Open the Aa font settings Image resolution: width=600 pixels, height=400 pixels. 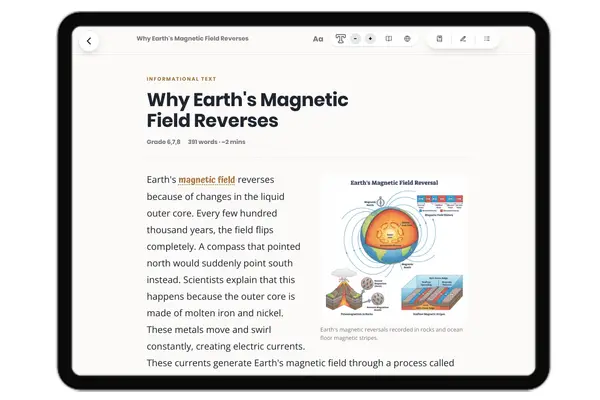(318, 39)
